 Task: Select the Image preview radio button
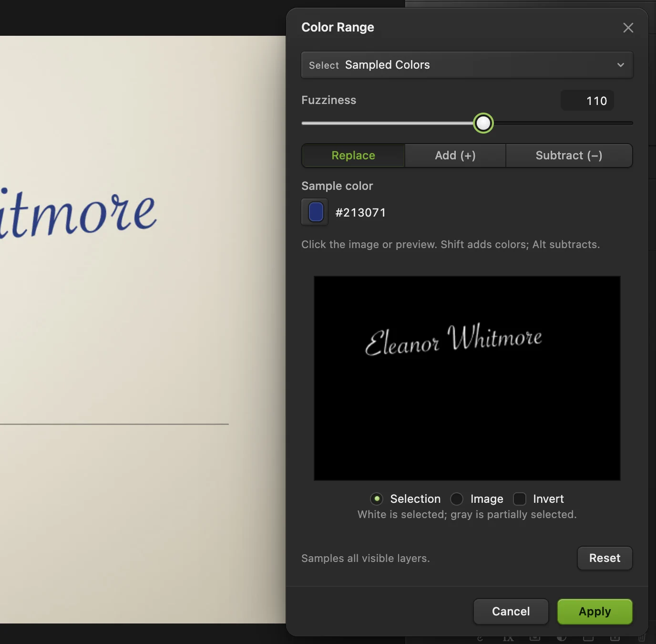click(x=457, y=499)
